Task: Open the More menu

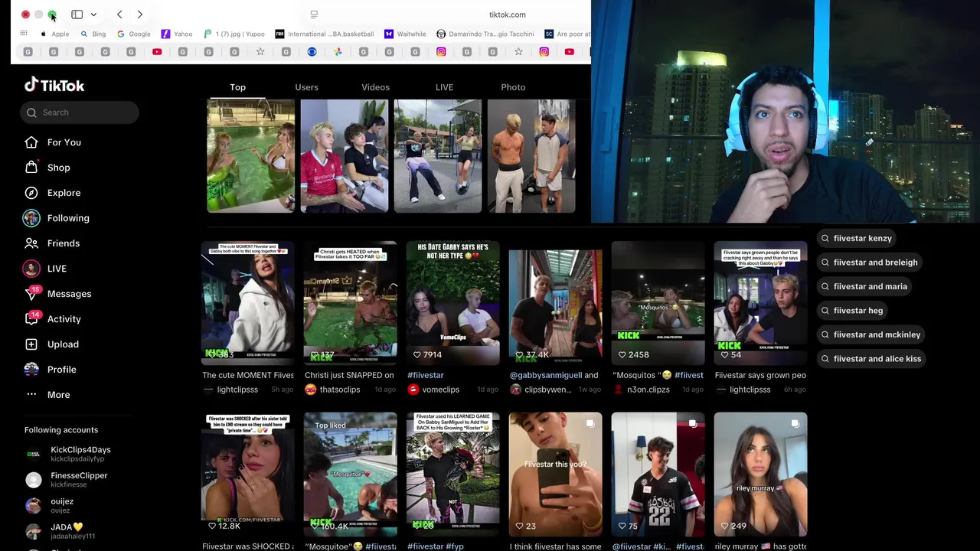Action: [x=58, y=395]
